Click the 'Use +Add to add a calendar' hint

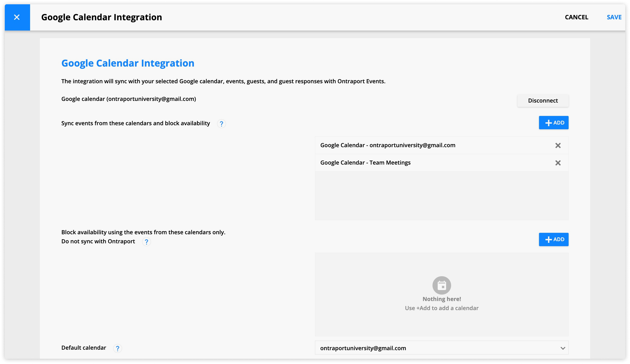(x=442, y=308)
